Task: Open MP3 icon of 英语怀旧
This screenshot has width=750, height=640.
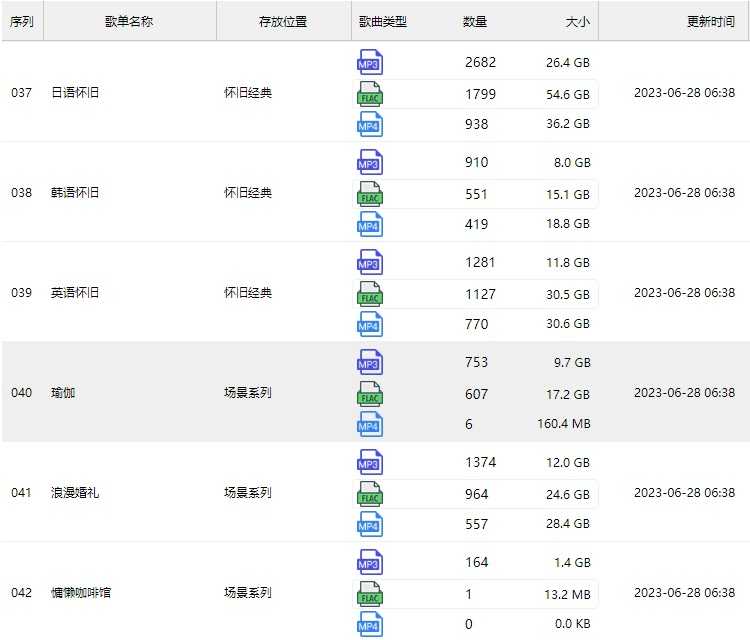Action: 370,262
